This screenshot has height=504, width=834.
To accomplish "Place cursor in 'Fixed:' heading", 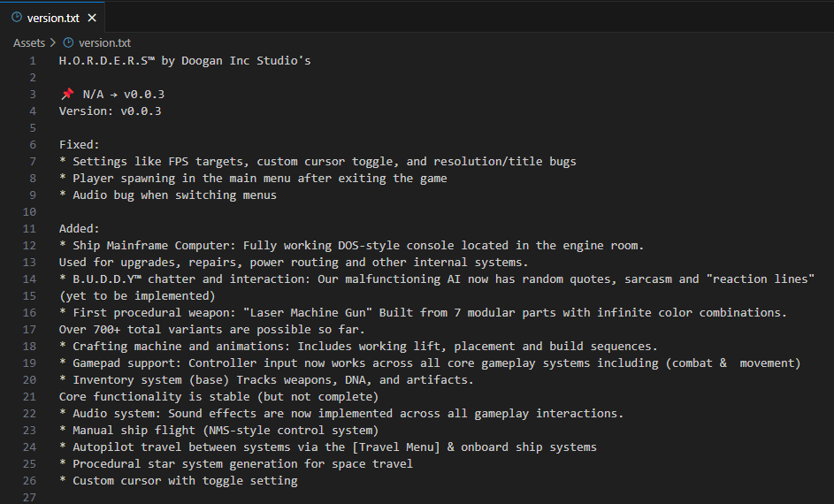I will (80, 145).
